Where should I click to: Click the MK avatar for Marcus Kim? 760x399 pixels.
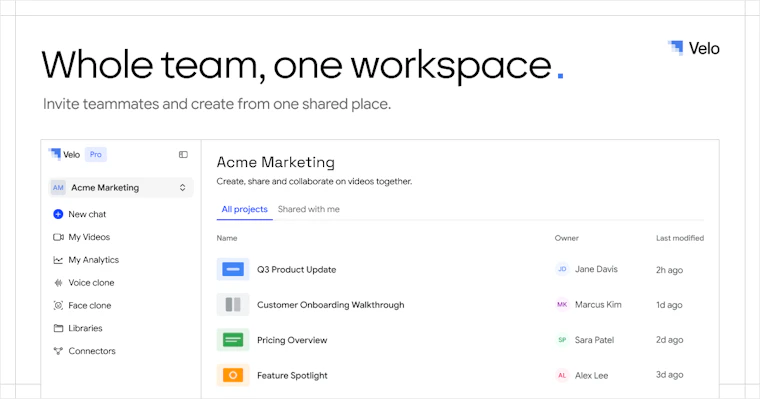tap(562, 304)
